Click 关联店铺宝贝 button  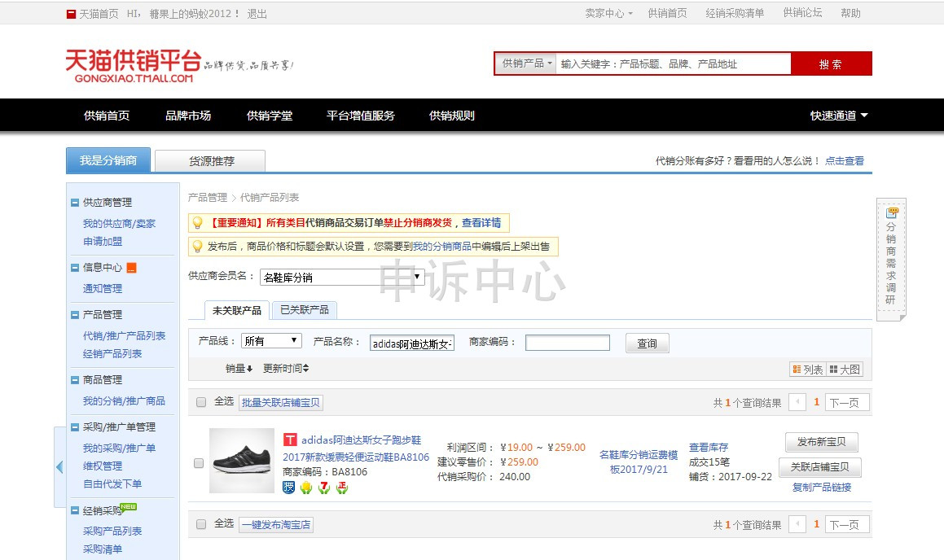[819, 466]
